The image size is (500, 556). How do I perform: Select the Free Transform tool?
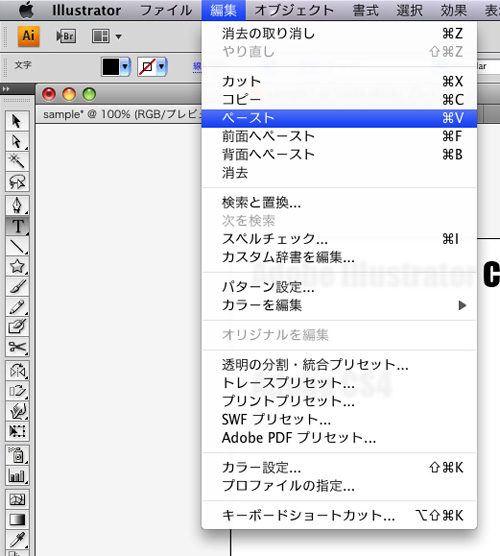pyautogui.click(x=17, y=431)
